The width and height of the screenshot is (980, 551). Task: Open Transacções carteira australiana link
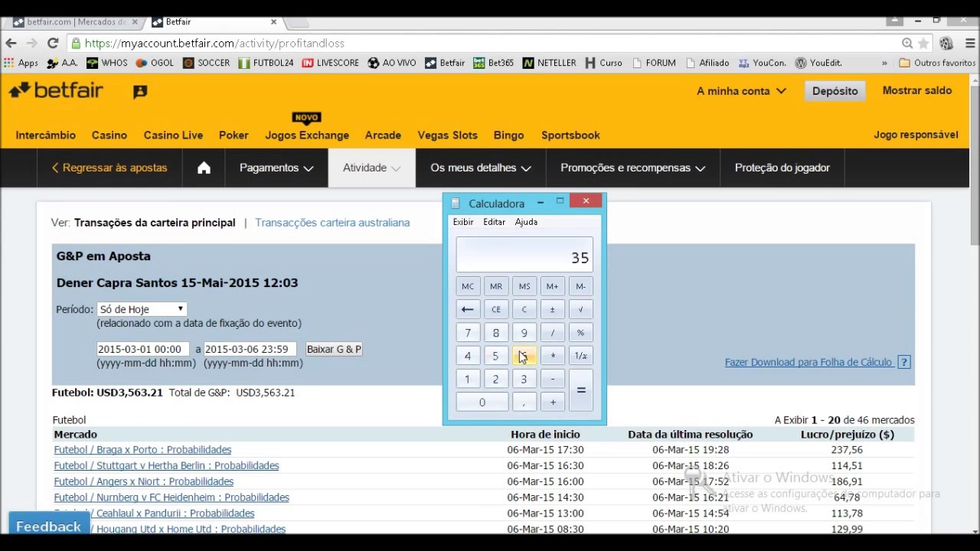tap(332, 223)
